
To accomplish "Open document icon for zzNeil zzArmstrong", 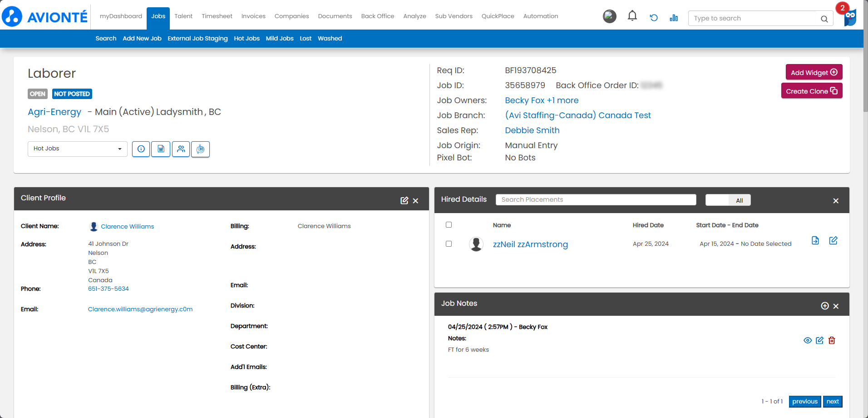I will point(815,240).
